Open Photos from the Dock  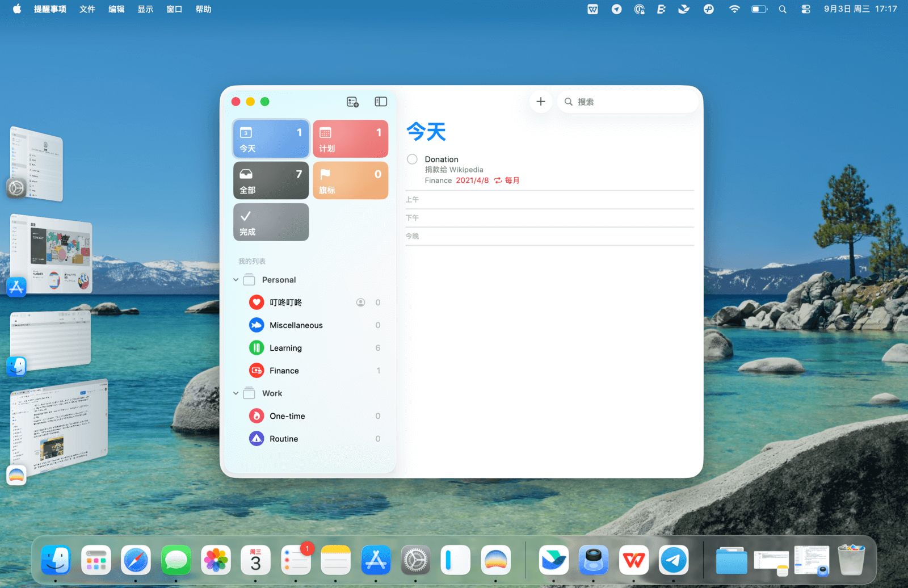(216, 560)
